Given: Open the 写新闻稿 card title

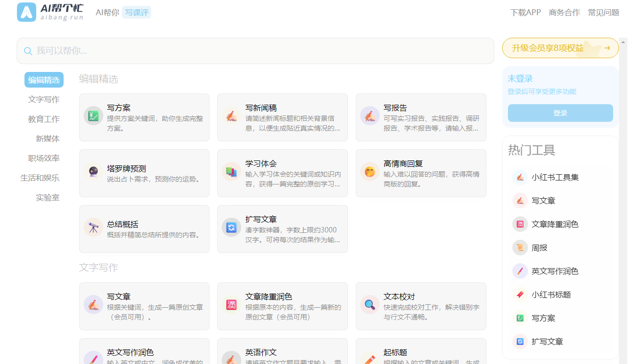Looking at the screenshot, I should (x=261, y=108).
